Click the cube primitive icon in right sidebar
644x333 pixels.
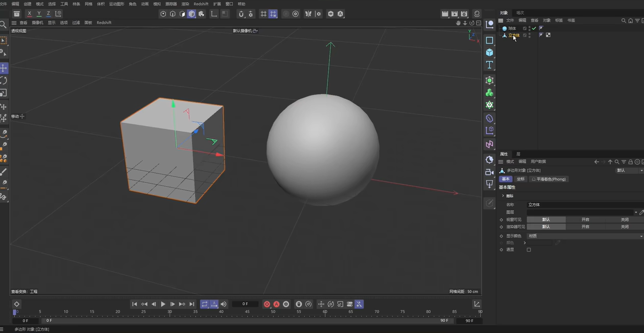(x=489, y=52)
